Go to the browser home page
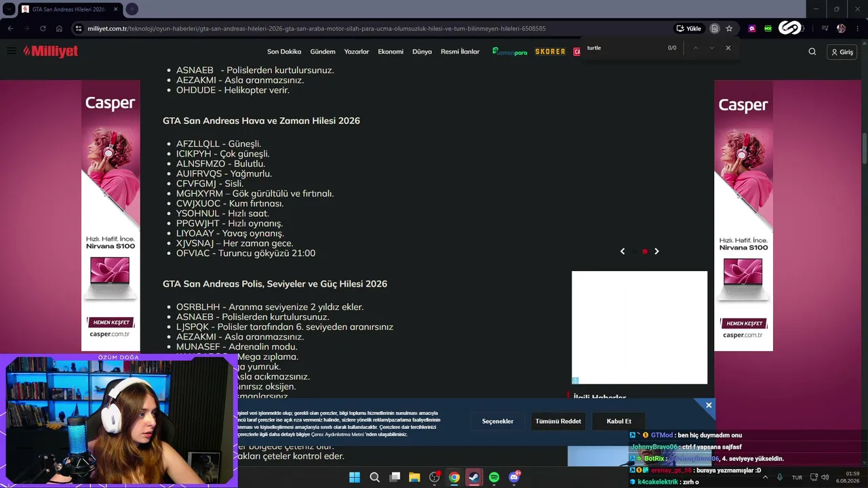The height and width of the screenshot is (488, 868). pos(59,28)
